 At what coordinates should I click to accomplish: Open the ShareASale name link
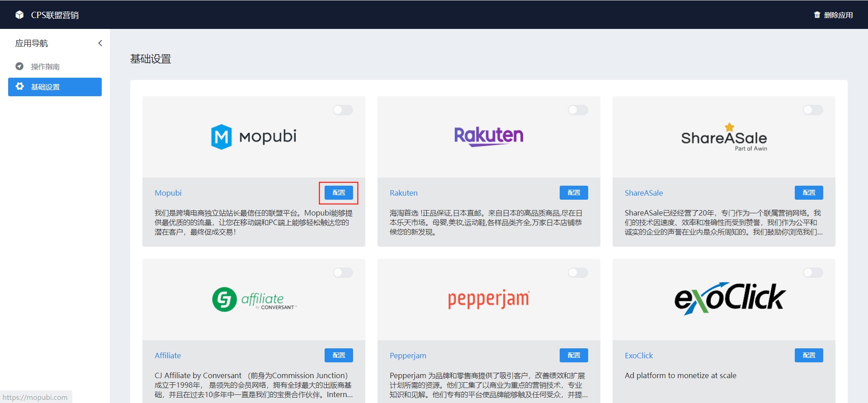click(644, 193)
